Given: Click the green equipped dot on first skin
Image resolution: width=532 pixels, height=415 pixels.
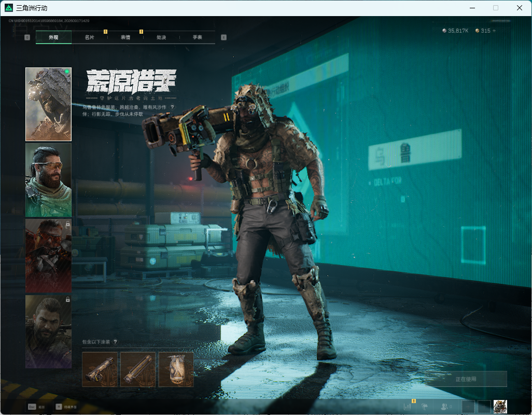Looking at the screenshot, I should pos(67,72).
